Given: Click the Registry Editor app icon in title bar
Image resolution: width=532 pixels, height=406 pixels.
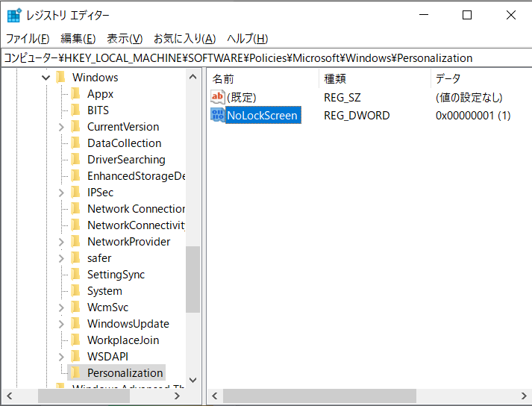Looking at the screenshot, I should pyautogui.click(x=14, y=15).
